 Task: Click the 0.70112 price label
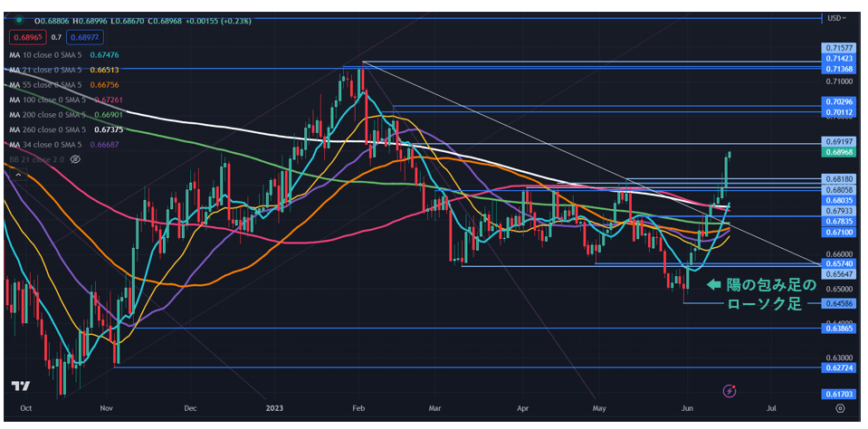[837, 112]
